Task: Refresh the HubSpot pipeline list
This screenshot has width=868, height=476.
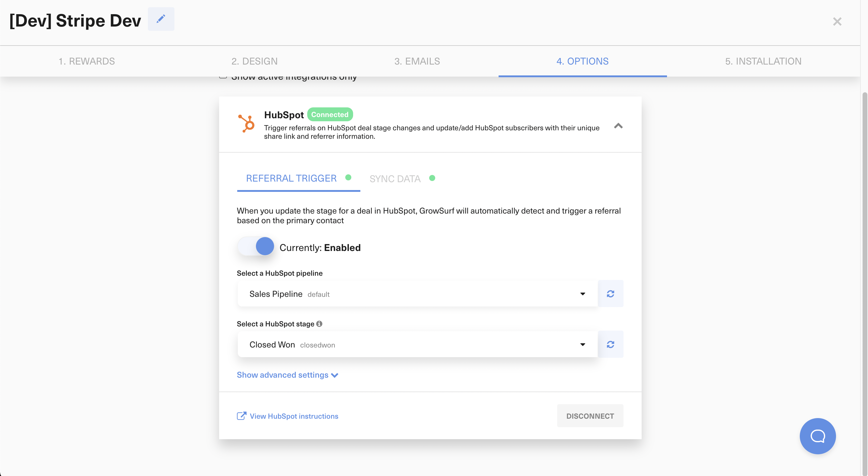Action: click(611, 294)
